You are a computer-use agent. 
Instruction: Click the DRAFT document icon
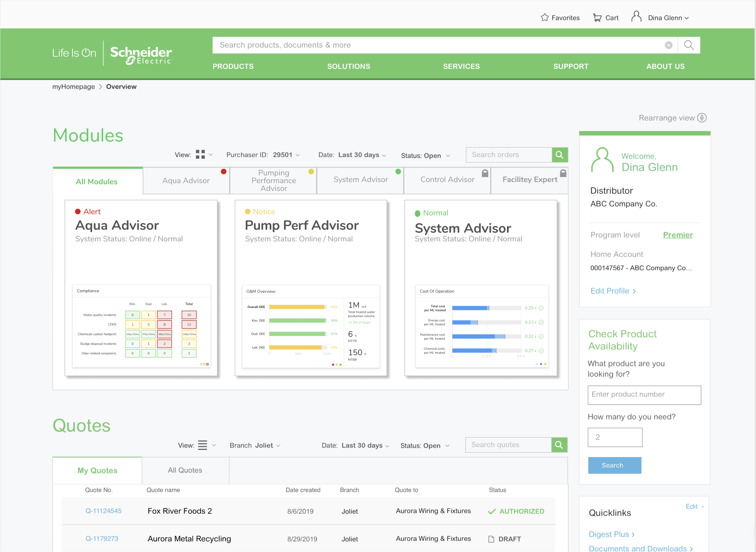[x=491, y=539]
